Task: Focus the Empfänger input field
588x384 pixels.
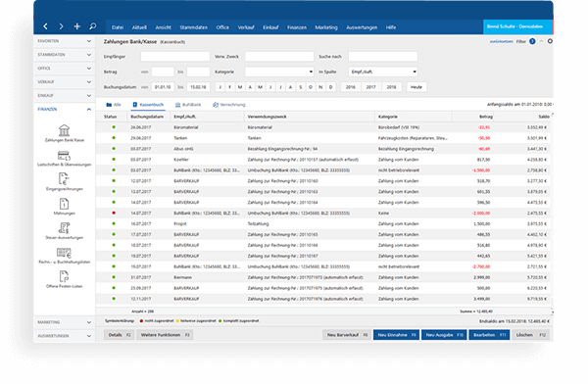Action: (x=175, y=57)
